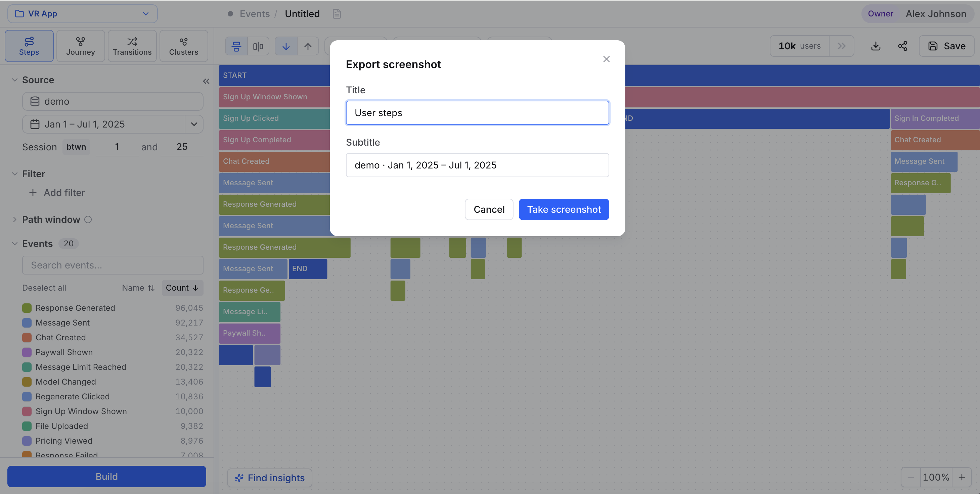
Task: Open the Clusters tab
Action: click(184, 46)
